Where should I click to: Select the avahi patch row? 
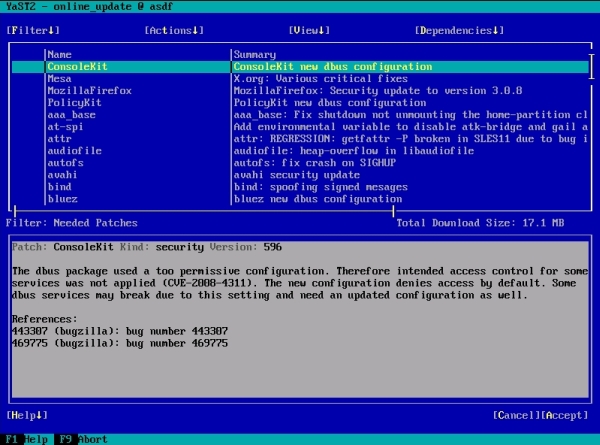[300, 175]
